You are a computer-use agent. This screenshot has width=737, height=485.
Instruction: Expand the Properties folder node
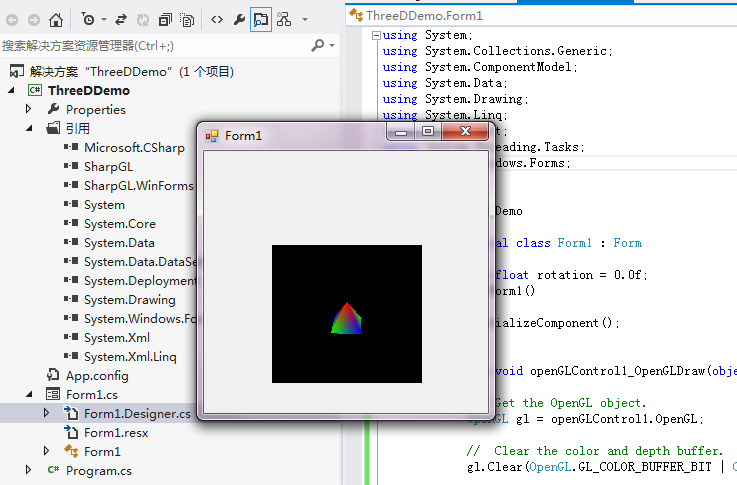[28, 109]
